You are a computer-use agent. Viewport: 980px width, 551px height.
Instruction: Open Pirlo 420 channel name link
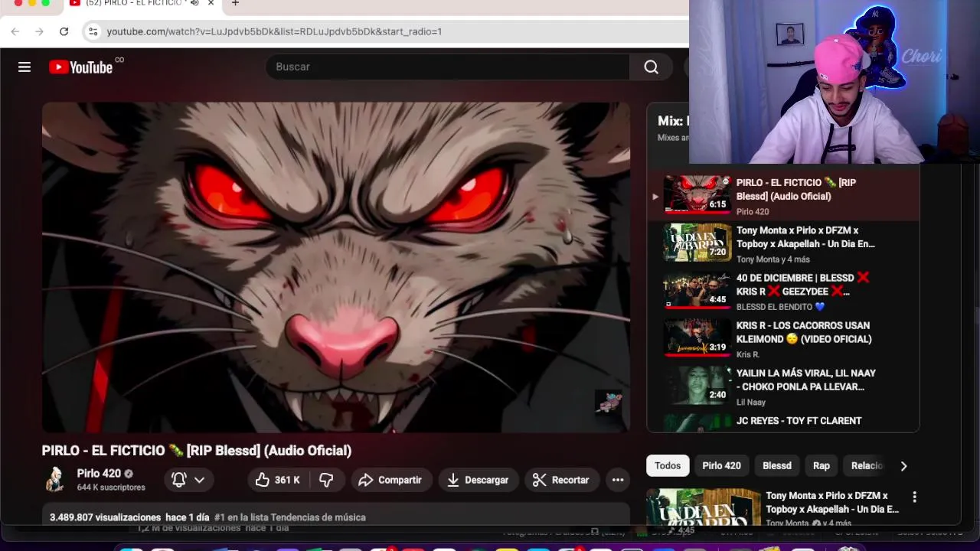[x=99, y=474]
